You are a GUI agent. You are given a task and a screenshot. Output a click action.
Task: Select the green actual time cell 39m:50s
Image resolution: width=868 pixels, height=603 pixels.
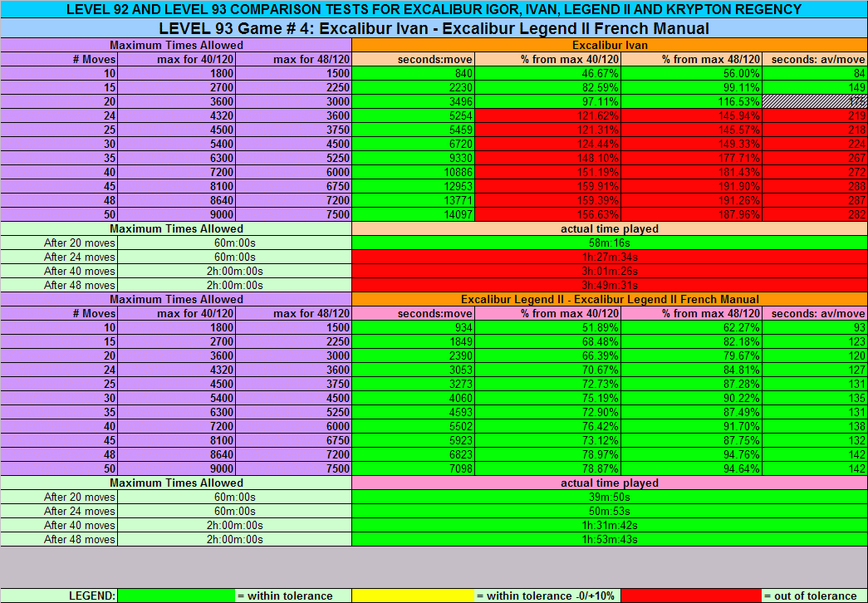[x=610, y=497]
